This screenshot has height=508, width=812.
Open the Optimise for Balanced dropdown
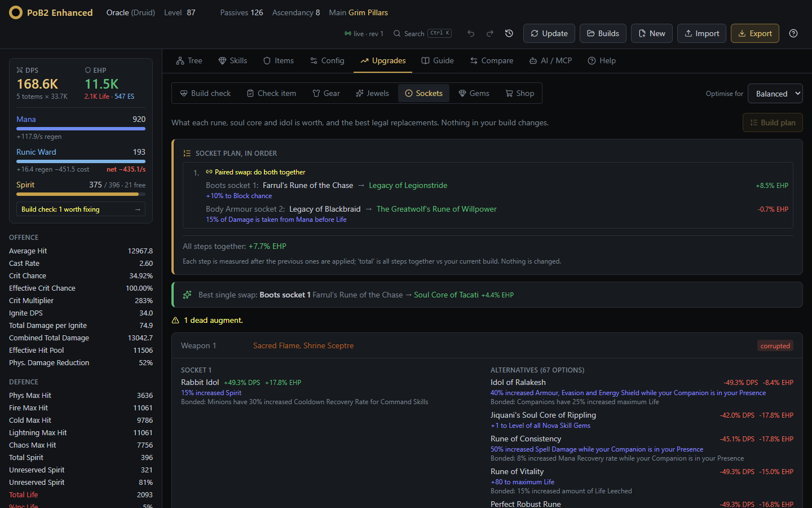775,94
